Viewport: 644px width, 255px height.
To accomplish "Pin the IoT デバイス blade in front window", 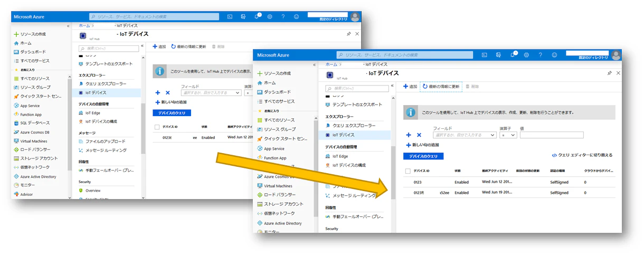I will (610, 73).
